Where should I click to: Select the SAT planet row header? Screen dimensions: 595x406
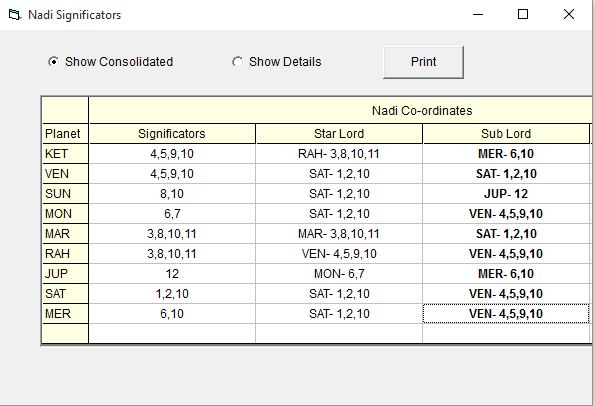click(65, 294)
